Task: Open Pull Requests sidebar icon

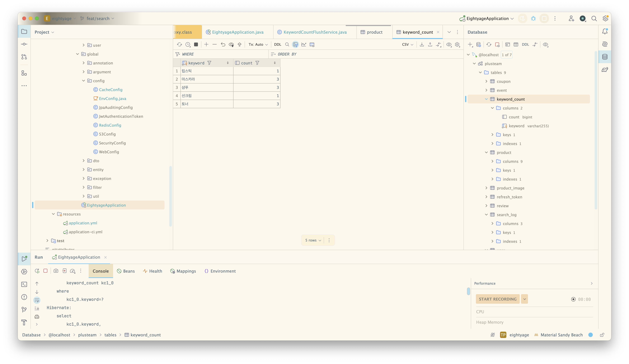Action: (24, 57)
